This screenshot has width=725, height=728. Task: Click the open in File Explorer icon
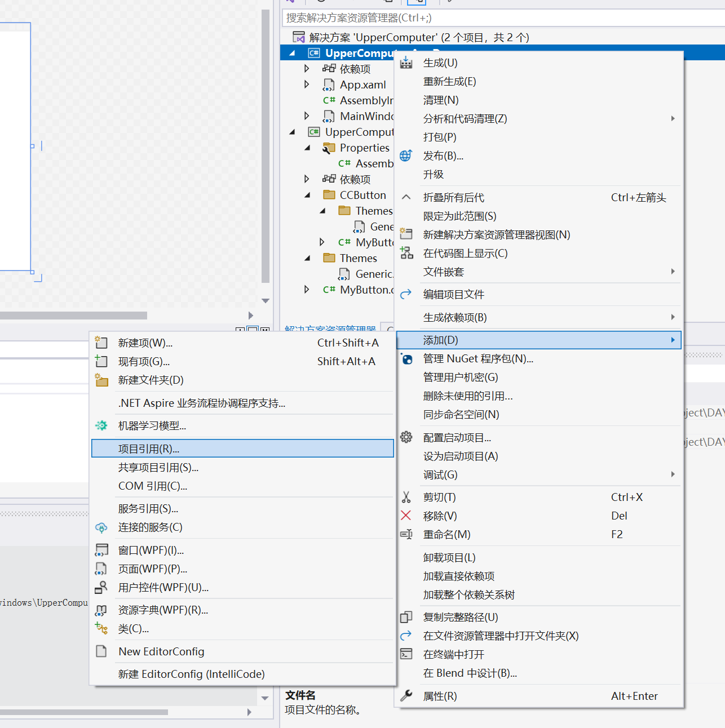pos(406,636)
